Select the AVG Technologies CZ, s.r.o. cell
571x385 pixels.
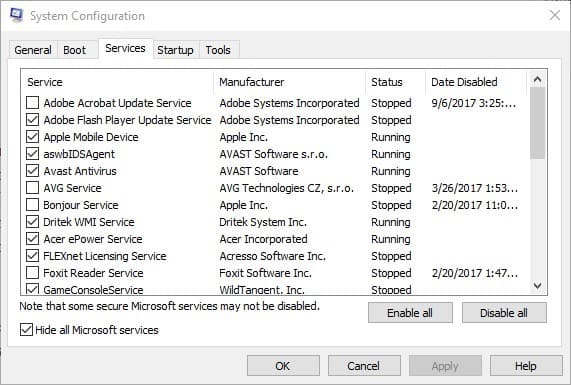click(x=287, y=188)
